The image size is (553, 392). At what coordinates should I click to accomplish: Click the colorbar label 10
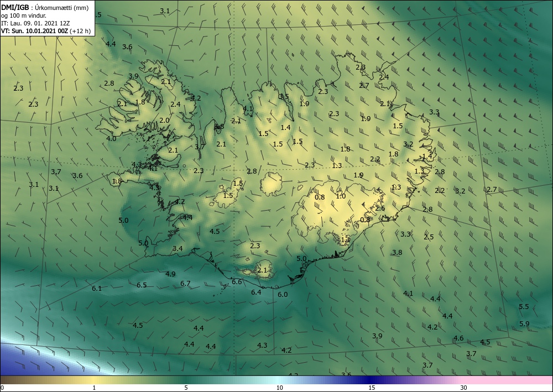point(280,388)
